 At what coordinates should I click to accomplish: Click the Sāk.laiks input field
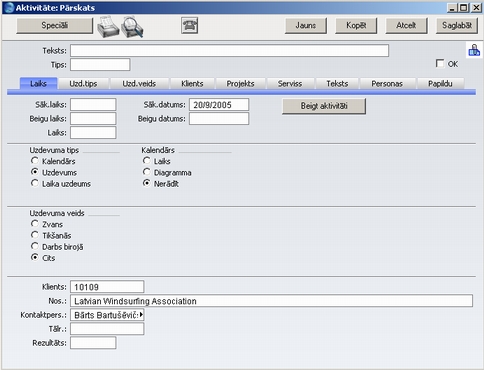[93, 105]
